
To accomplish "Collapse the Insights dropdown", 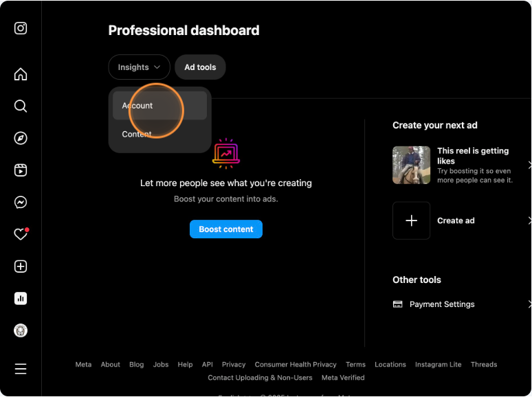I will (x=139, y=67).
